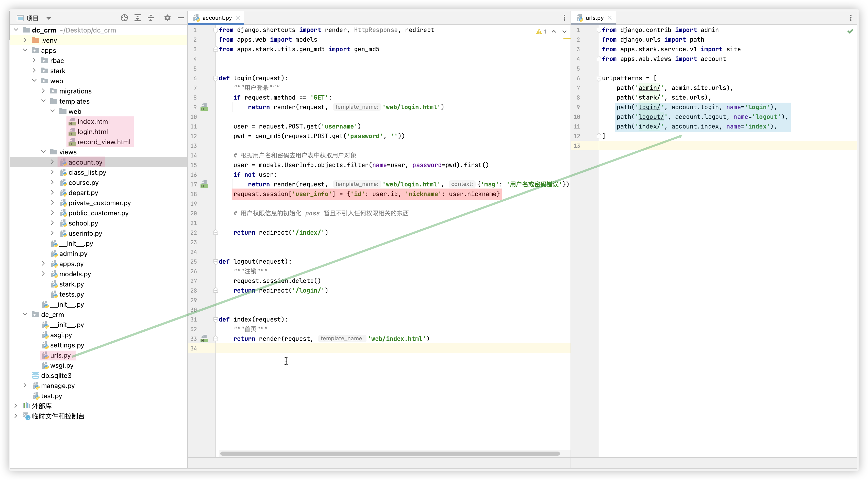
Task: Close the account.py tab
Action: (x=238, y=18)
